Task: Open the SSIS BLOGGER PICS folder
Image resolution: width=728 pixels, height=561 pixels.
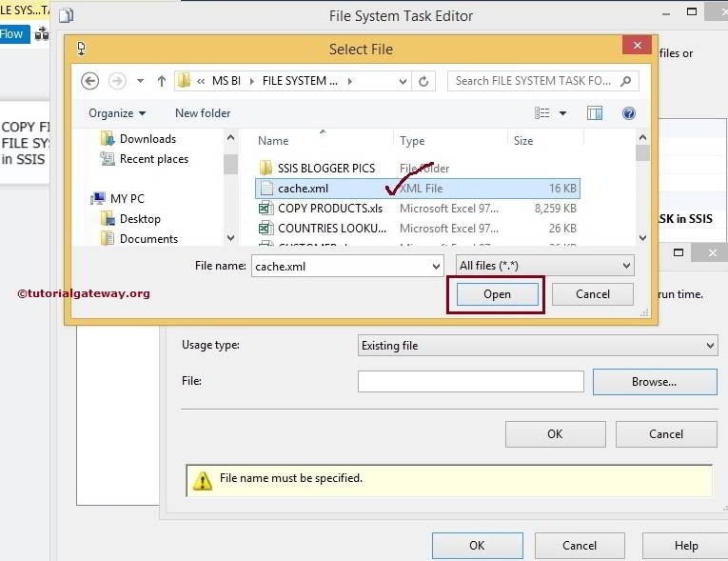Action: point(325,168)
